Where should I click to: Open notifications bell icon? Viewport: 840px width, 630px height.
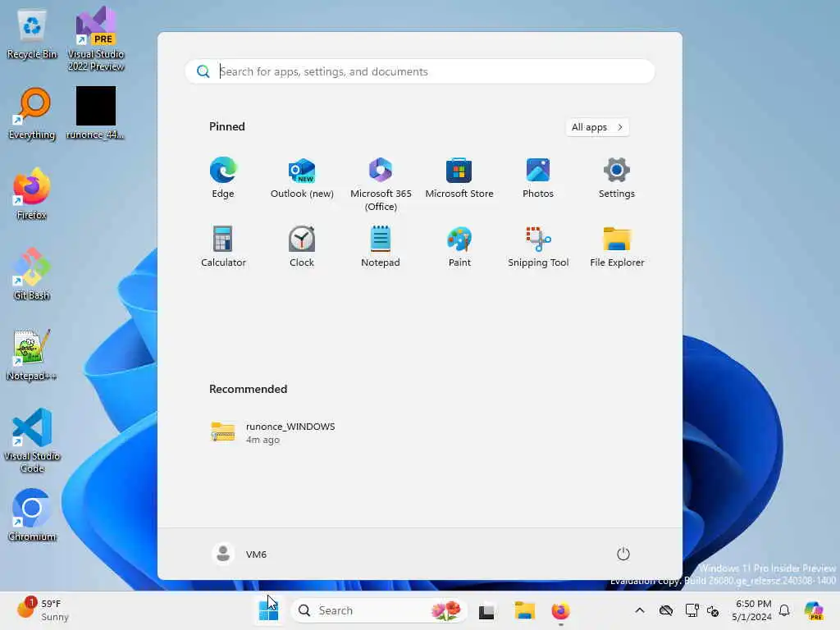(x=784, y=610)
